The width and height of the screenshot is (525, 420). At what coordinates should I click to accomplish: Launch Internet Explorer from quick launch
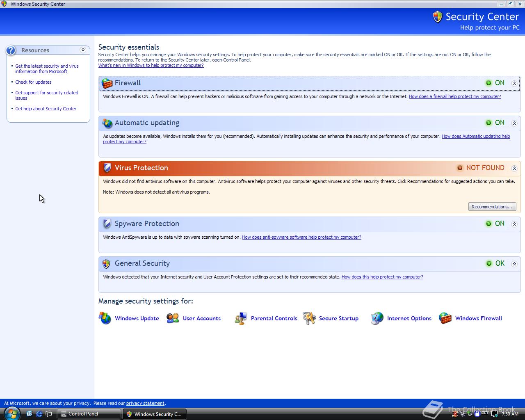(x=39, y=414)
